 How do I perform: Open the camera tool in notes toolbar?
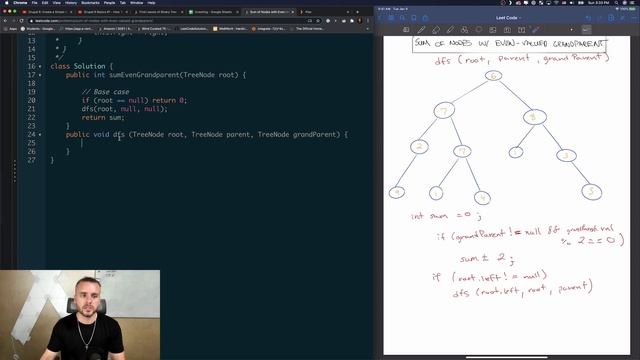[507, 29]
